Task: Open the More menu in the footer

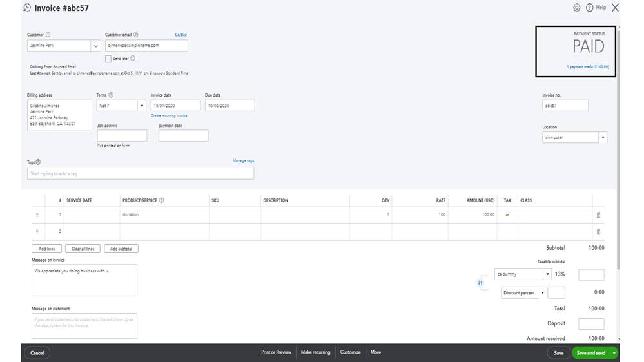Action: 376,352
